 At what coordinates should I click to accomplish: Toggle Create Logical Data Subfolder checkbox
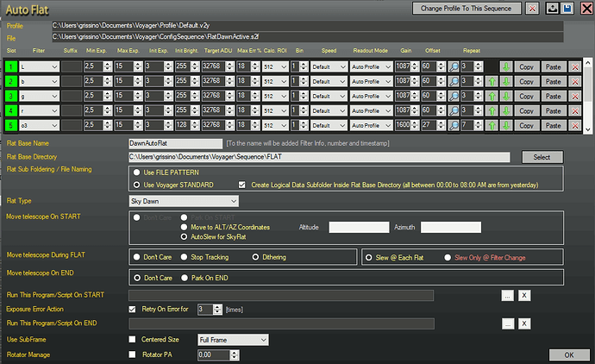(x=241, y=185)
